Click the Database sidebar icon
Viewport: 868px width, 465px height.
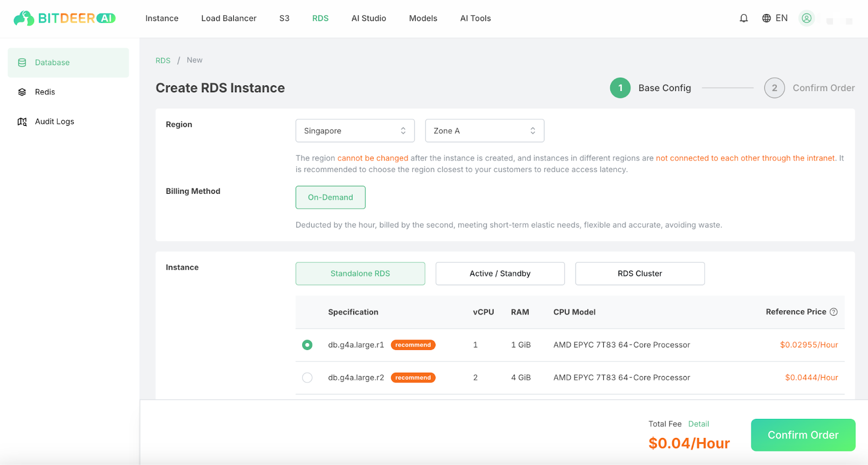tap(22, 62)
